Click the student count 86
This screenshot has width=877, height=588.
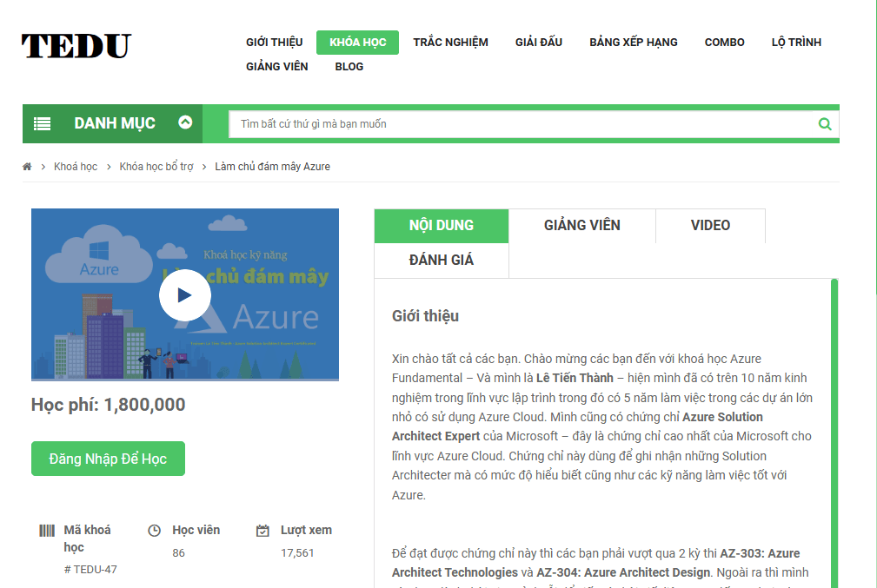pyautogui.click(x=178, y=552)
